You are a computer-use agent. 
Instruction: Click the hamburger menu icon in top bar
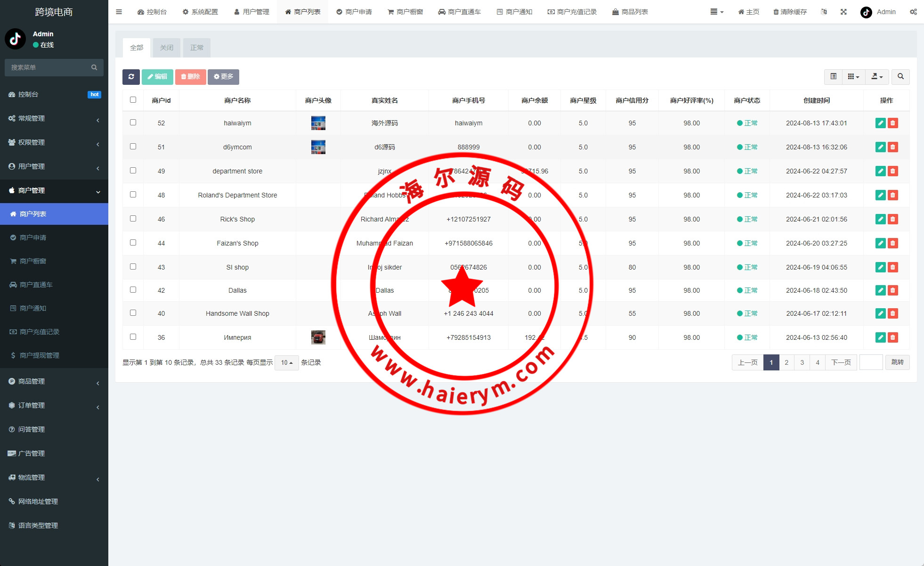coord(119,12)
